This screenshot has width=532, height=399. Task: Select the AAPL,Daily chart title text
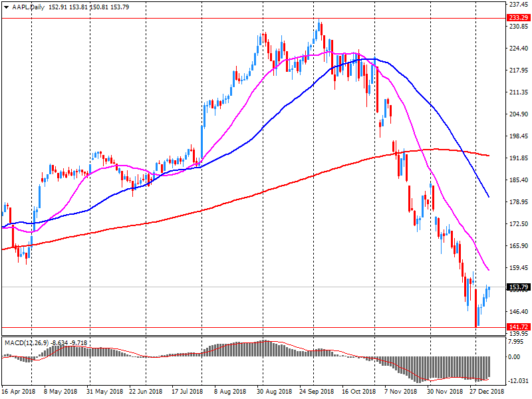click(28, 7)
